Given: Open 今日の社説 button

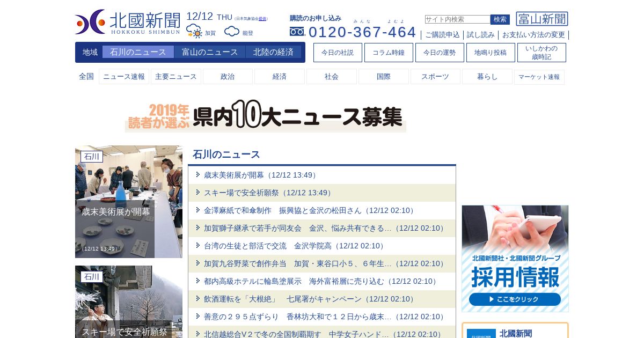Looking at the screenshot, I should pos(338,53).
